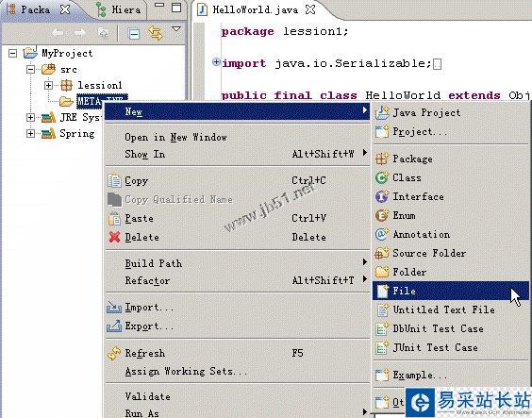Image resolution: width=532 pixels, height=418 pixels.
Task: Select the JRE System Library icon
Action: tap(48, 117)
